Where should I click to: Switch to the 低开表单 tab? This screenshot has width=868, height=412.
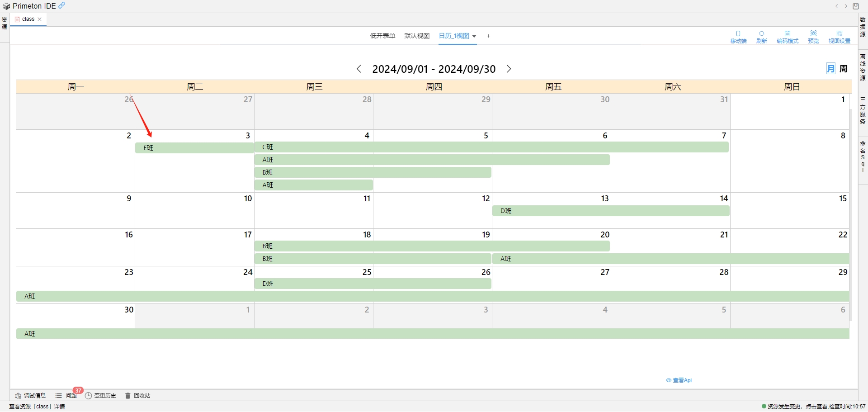click(382, 36)
